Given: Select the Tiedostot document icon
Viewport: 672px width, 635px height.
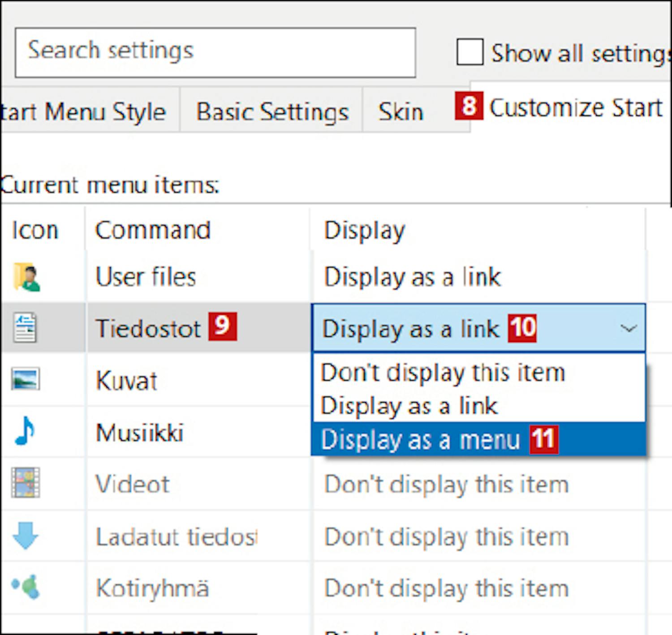Looking at the screenshot, I should click(x=25, y=328).
